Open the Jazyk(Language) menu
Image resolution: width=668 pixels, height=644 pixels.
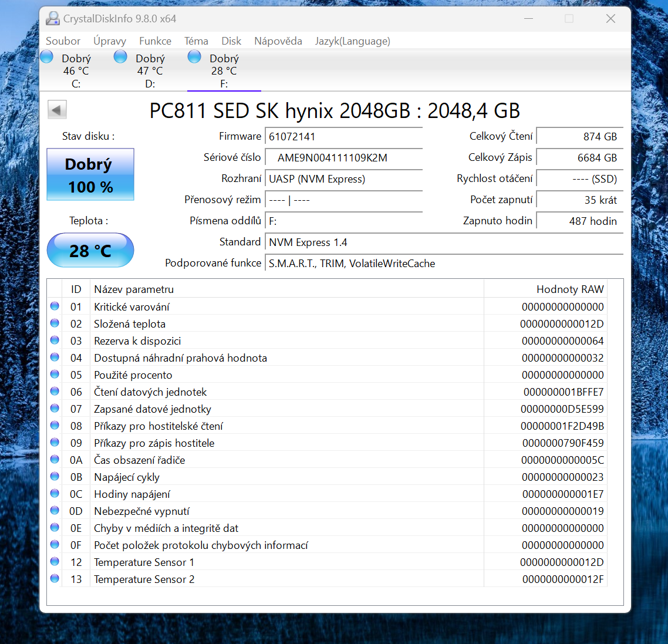pos(352,41)
